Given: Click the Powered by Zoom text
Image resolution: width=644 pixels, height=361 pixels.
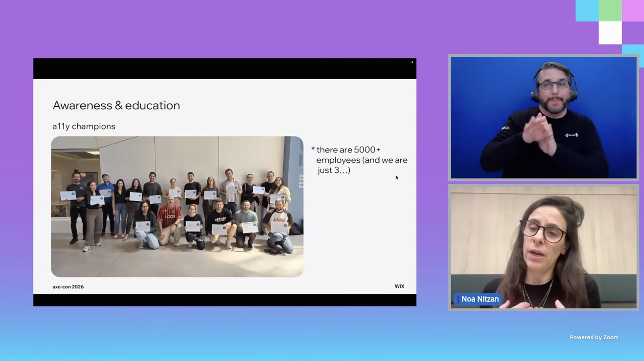Looking at the screenshot, I should click(594, 337).
